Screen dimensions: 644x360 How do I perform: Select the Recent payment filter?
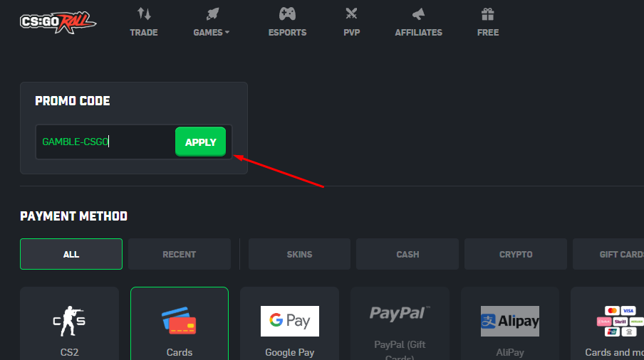[179, 254]
